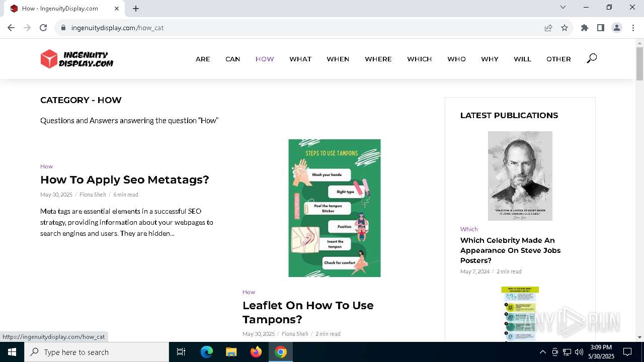Click the share page icon in address bar
Viewport: 644px width, 362px height.
click(548, 28)
